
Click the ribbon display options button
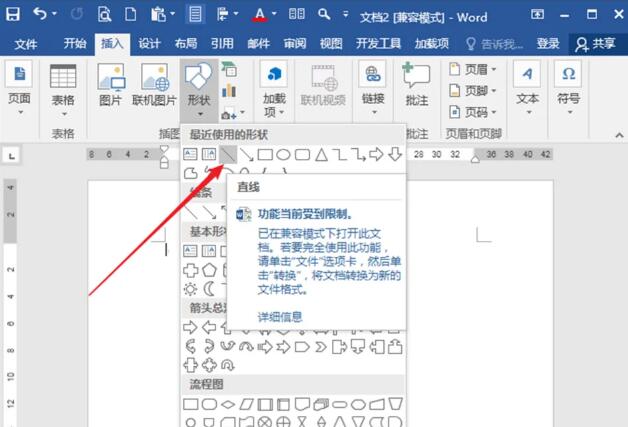pyautogui.click(x=537, y=14)
